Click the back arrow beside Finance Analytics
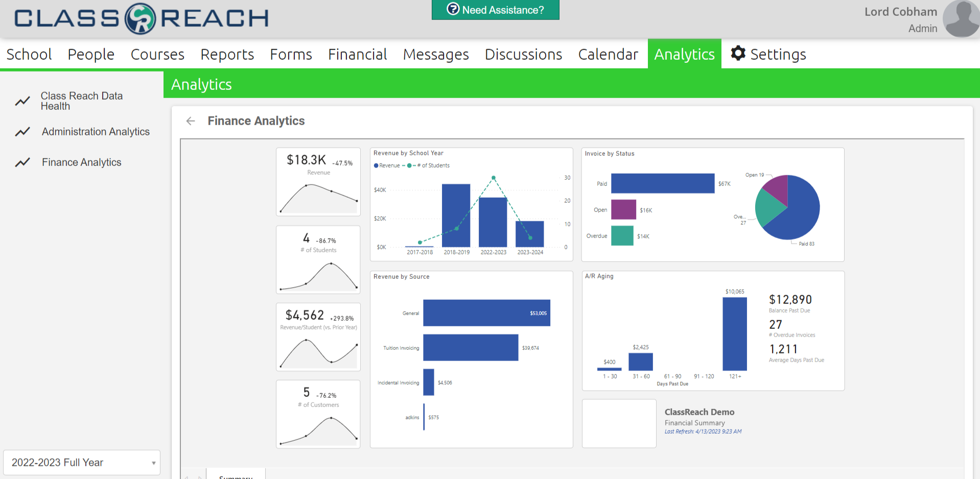This screenshot has width=980, height=479. pos(190,121)
